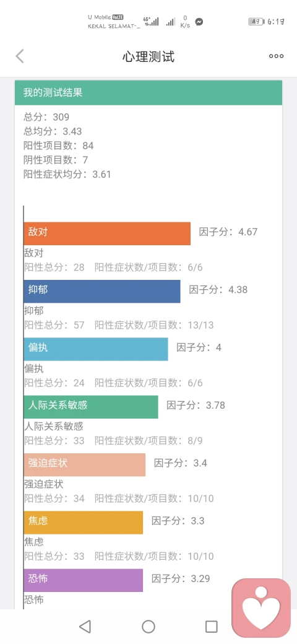Select the orange 敌对 bar
Viewport: 297px width, 644px height.
[x=107, y=233]
